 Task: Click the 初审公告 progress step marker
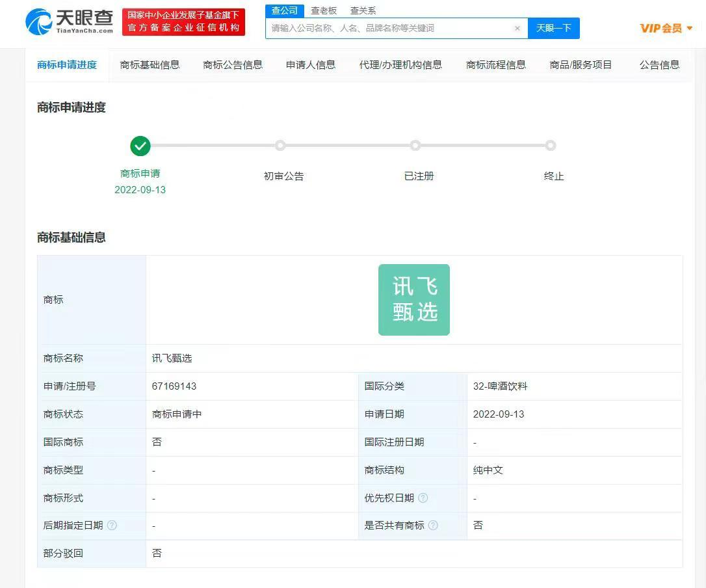coord(280,146)
